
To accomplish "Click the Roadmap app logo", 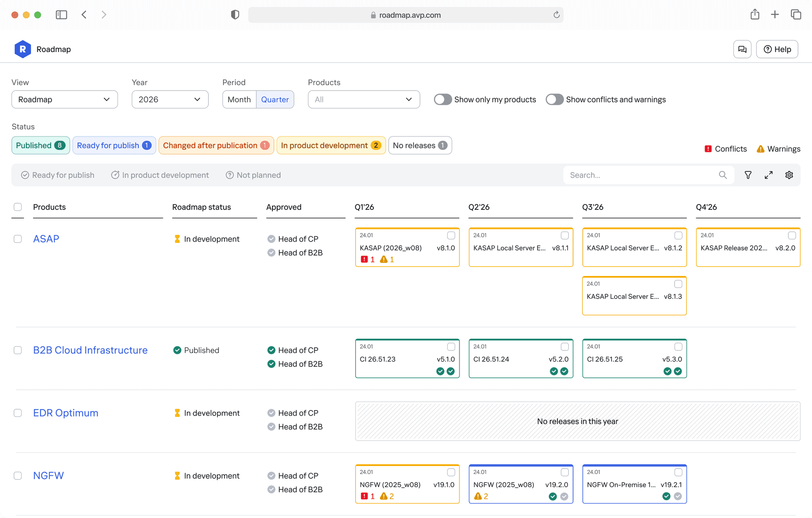I will point(23,49).
